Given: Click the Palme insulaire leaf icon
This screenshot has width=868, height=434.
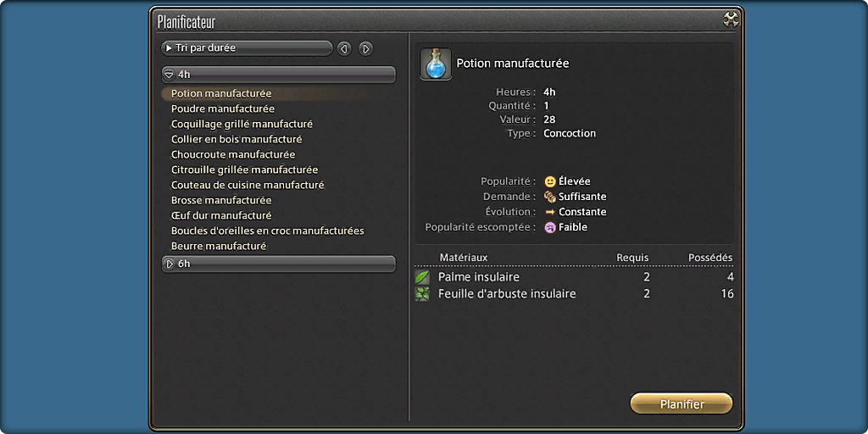Looking at the screenshot, I should pyautogui.click(x=422, y=277).
